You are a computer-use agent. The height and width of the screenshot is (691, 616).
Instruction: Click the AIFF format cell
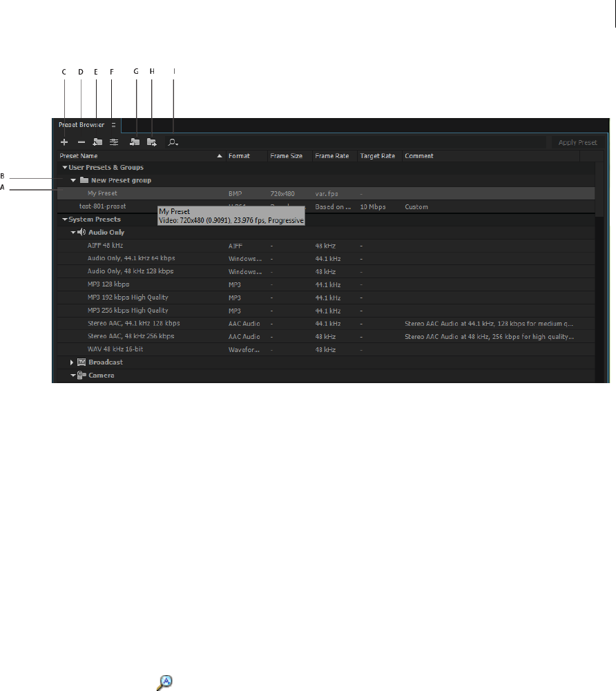point(235,246)
